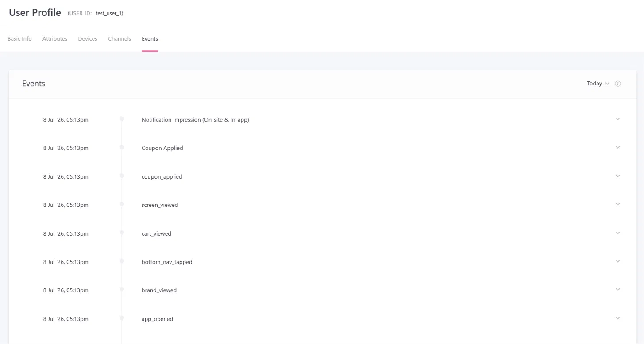Screen dimensions: 644x344
Task: Click the User Profile page title
Action: (x=35, y=12)
